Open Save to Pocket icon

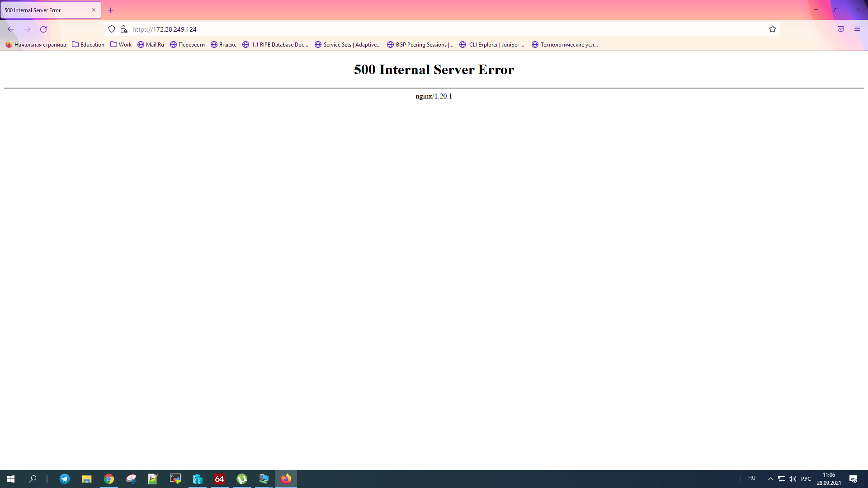click(841, 29)
